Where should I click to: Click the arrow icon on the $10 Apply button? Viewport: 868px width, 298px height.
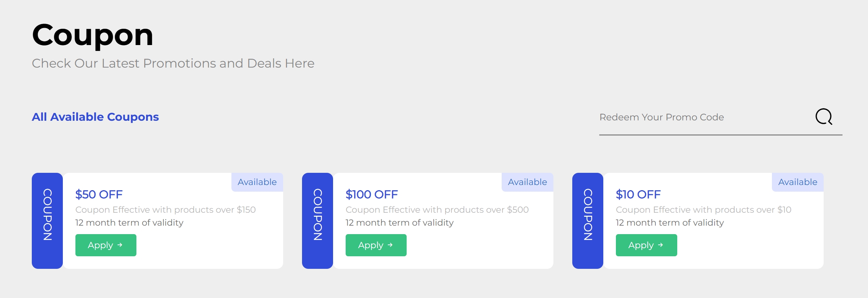pyautogui.click(x=660, y=245)
